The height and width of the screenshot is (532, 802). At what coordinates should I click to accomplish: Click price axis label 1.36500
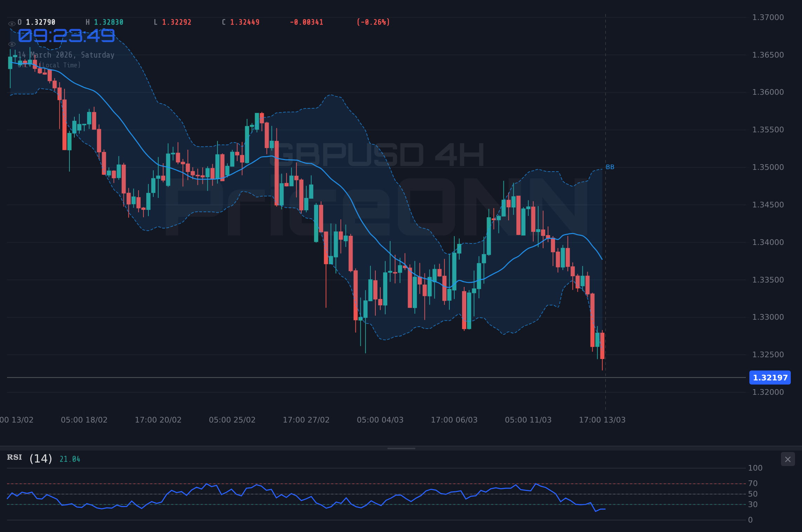(x=768, y=55)
